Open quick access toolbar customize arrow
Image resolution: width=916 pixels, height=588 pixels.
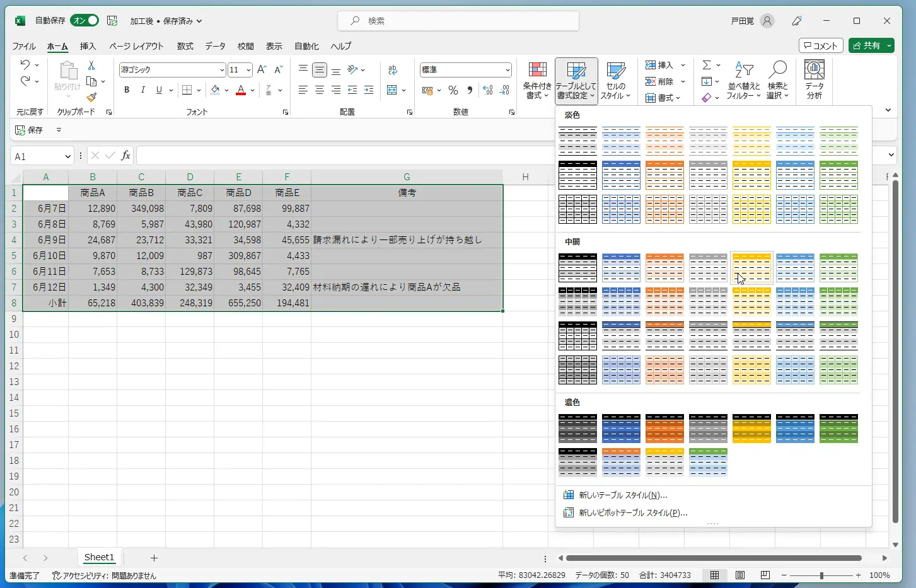[x=59, y=130]
